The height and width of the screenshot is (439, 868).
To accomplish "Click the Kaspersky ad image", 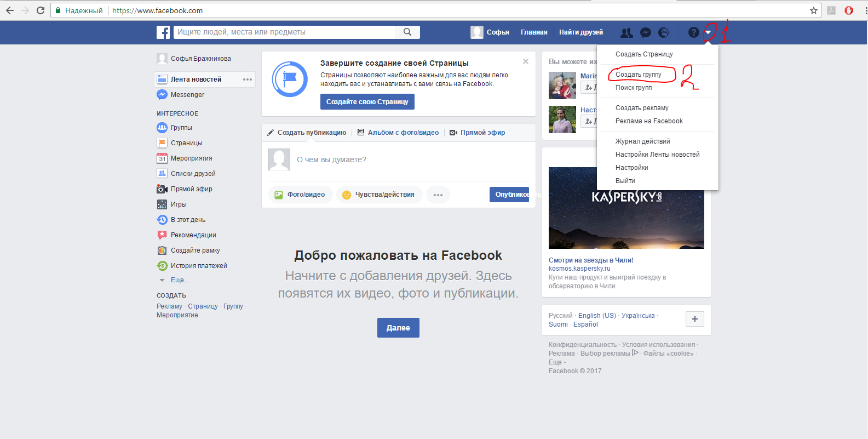I will pyautogui.click(x=626, y=208).
